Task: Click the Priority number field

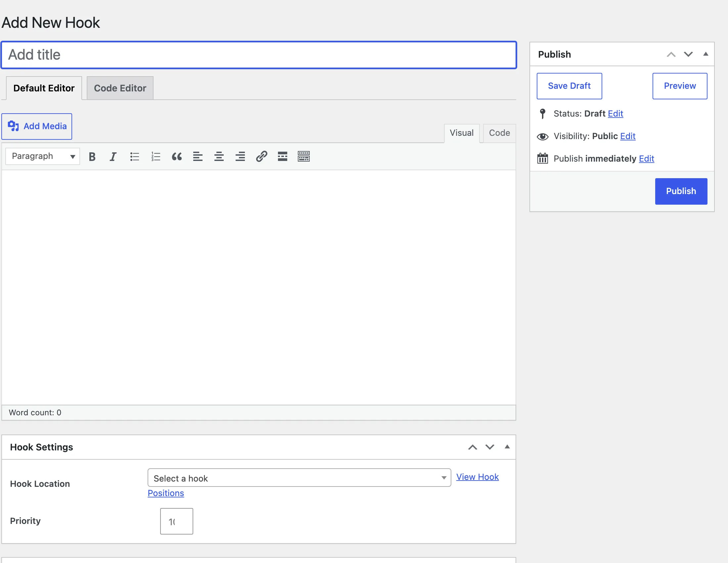Action: 176,521
